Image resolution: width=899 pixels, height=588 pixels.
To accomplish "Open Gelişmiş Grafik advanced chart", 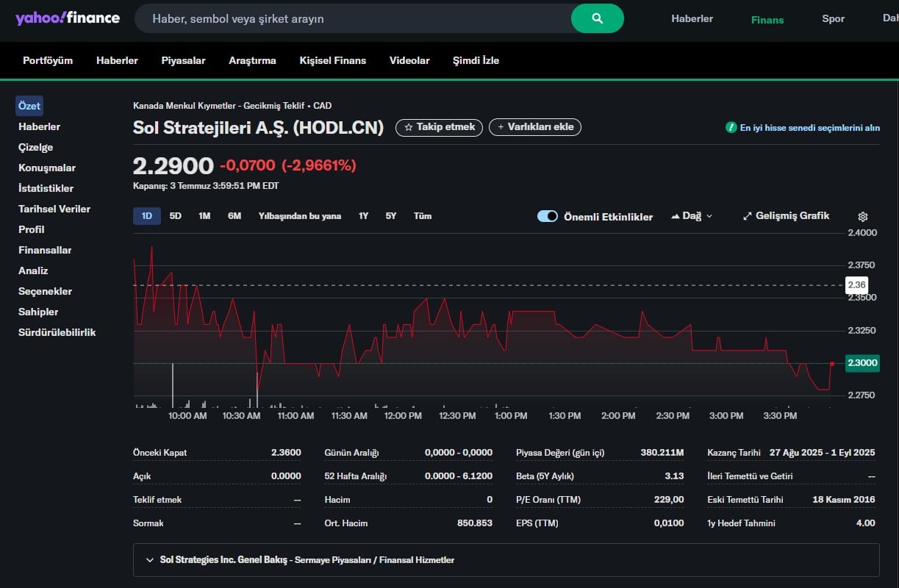I will [786, 216].
